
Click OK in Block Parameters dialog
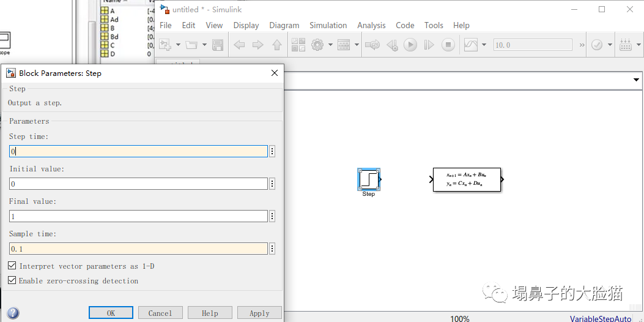[x=111, y=313]
